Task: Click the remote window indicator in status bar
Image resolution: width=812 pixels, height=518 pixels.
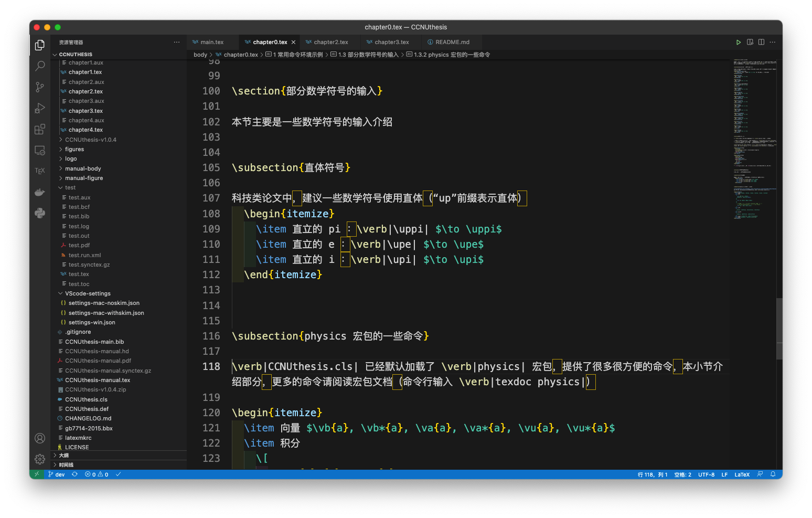Action: tap(37, 474)
